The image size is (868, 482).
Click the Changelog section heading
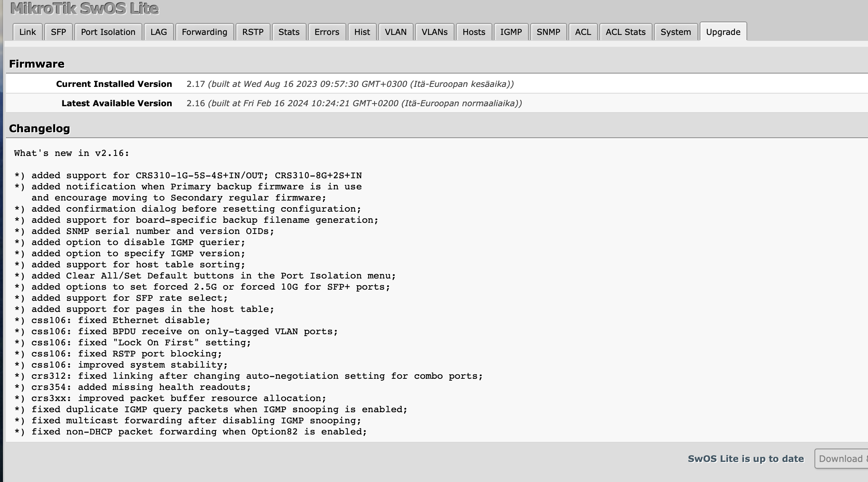[x=39, y=128]
